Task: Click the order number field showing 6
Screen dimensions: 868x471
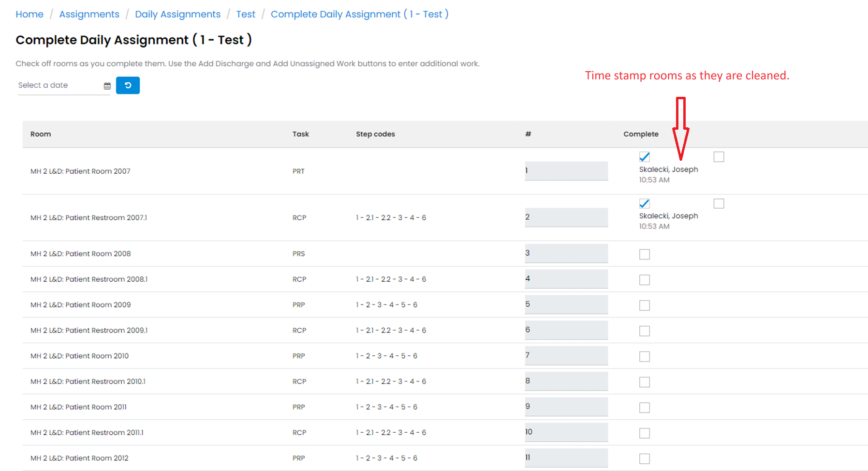Action: click(566, 330)
